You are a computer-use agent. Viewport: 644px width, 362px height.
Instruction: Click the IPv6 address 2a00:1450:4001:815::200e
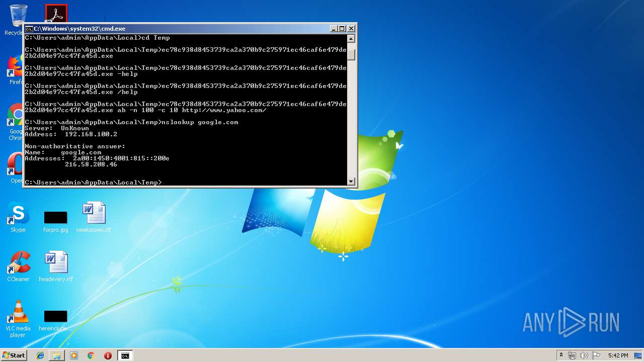click(x=121, y=158)
